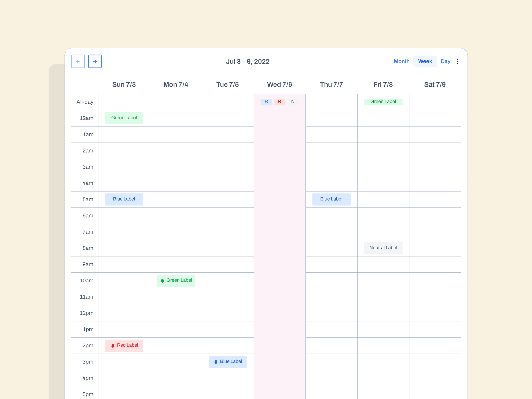Select the Neutral Label event on Friday
532x399 pixels.
coord(383,248)
